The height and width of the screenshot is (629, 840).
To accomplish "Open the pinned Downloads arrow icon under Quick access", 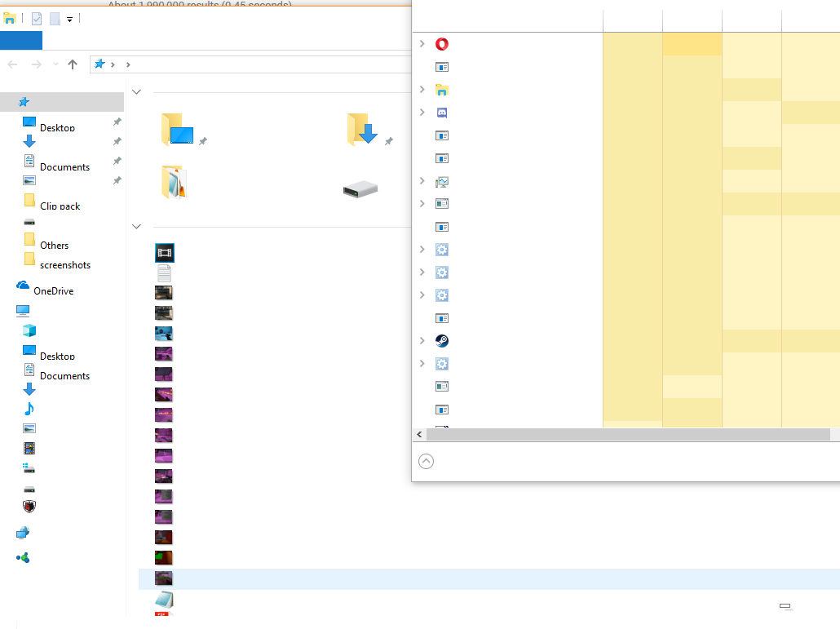I will tap(29, 141).
